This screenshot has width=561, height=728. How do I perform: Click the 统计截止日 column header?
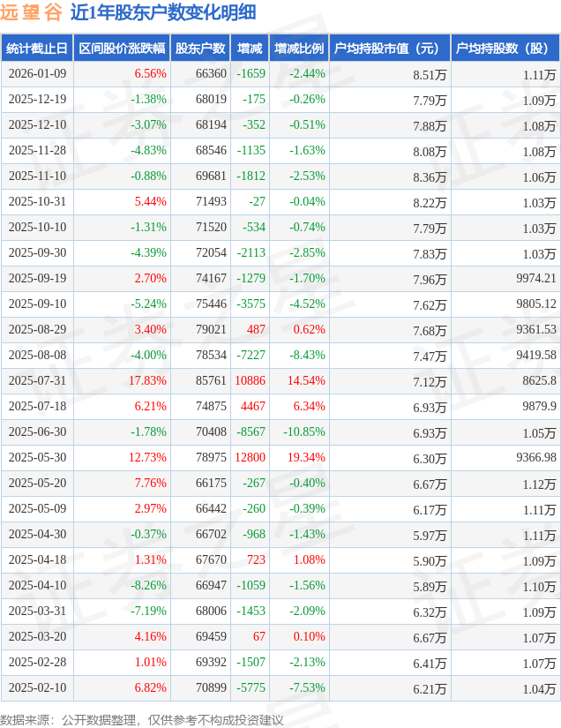tap(37, 49)
